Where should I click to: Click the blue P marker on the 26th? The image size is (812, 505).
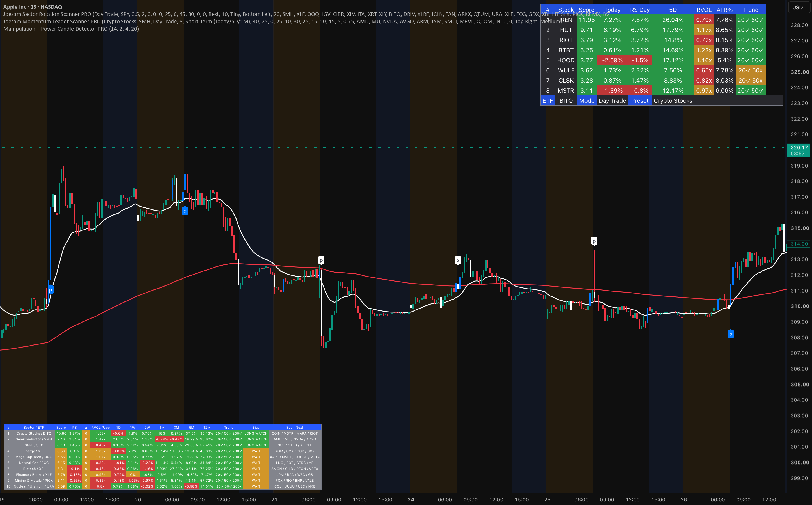click(x=731, y=334)
